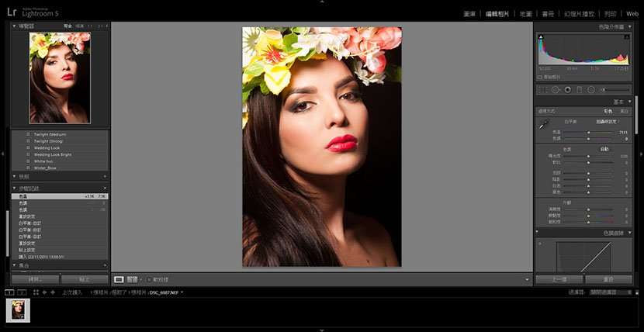Open the white balance preset dropdown

click(x=608, y=122)
